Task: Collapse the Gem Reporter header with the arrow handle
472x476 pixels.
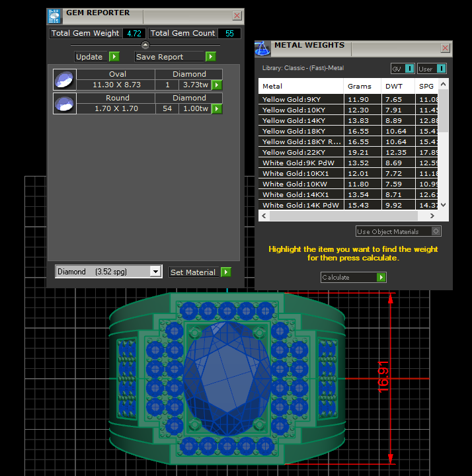Action: pos(145,45)
